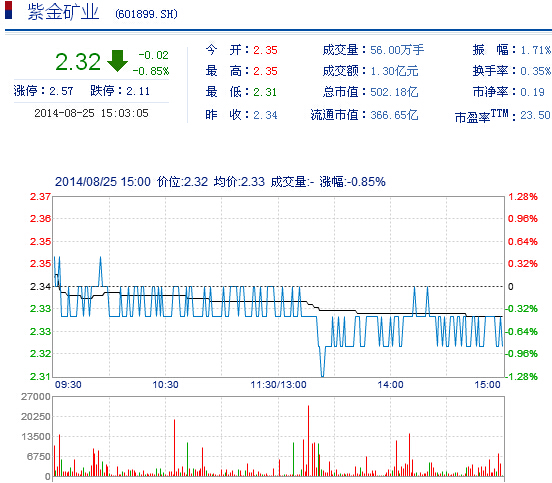This screenshot has height=483, width=552.
Task: Click the turnover 成交额 1.30亿元
Action: [371, 71]
